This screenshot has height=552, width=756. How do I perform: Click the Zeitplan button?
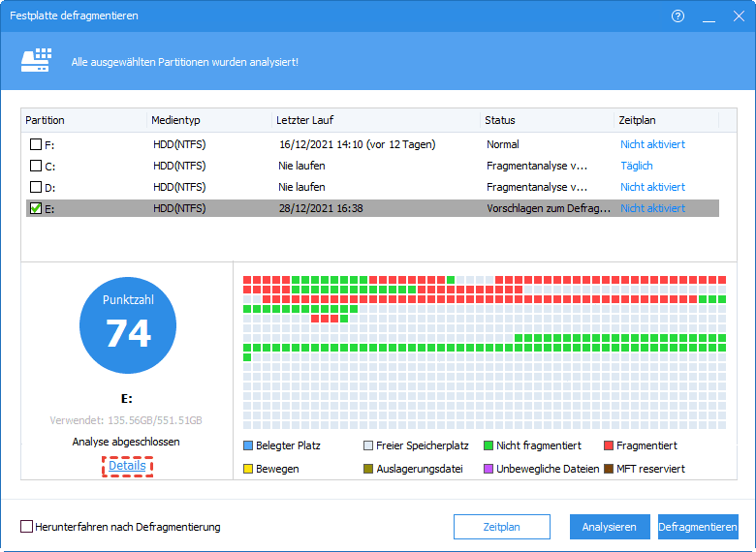pos(501,527)
